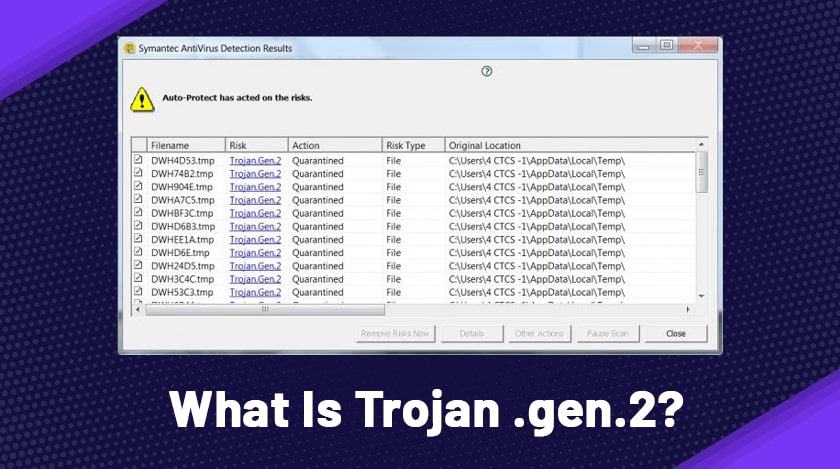
Task: Toggle checkbox for DWHBF3C.tmp row
Action: [138, 212]
